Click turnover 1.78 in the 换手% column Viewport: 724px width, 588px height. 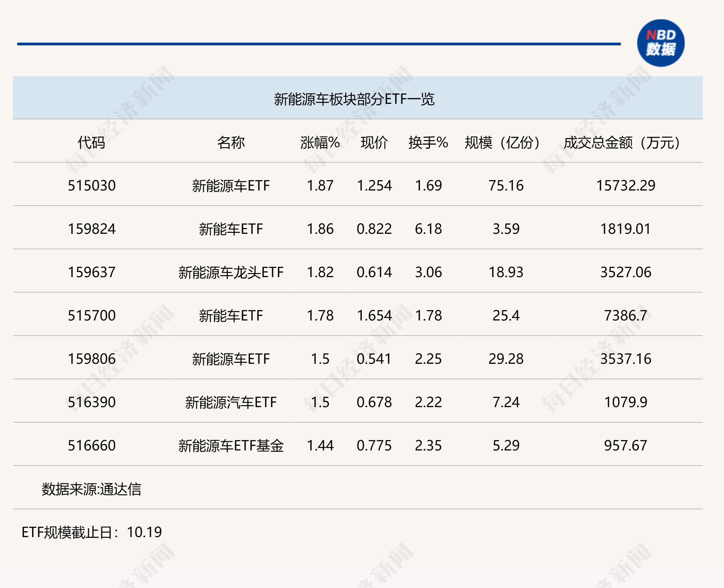tap(428, 316)
